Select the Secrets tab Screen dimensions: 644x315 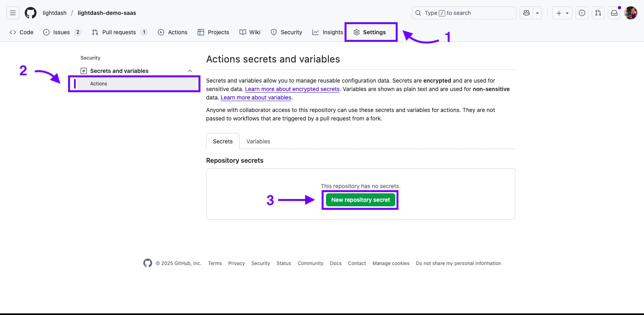(223, 141)
